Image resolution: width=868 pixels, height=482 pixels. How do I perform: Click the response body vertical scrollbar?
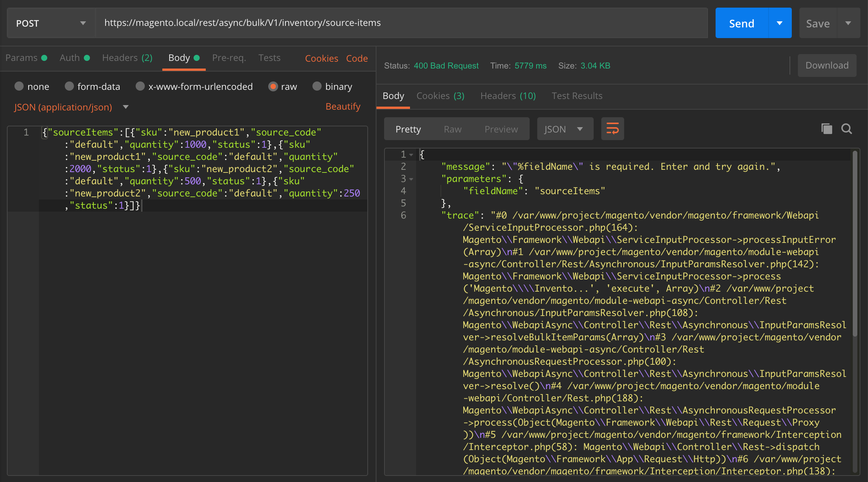(855, 244)
